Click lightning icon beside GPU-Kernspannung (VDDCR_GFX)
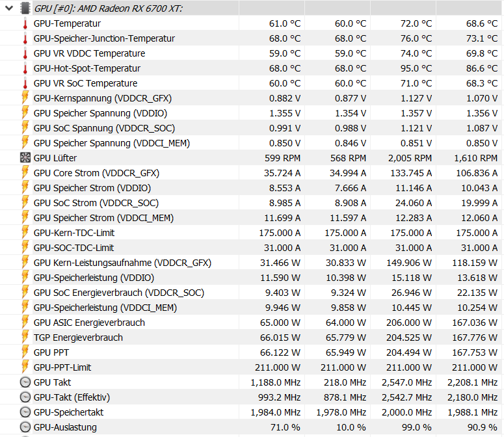This screenshot has height=437, width=504. [25, 98]
